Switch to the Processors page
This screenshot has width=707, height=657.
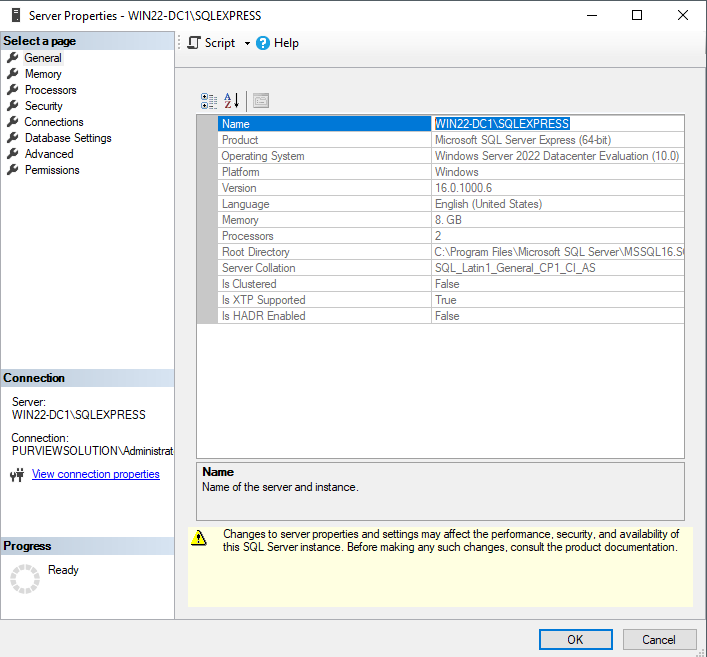pos(50,90)
